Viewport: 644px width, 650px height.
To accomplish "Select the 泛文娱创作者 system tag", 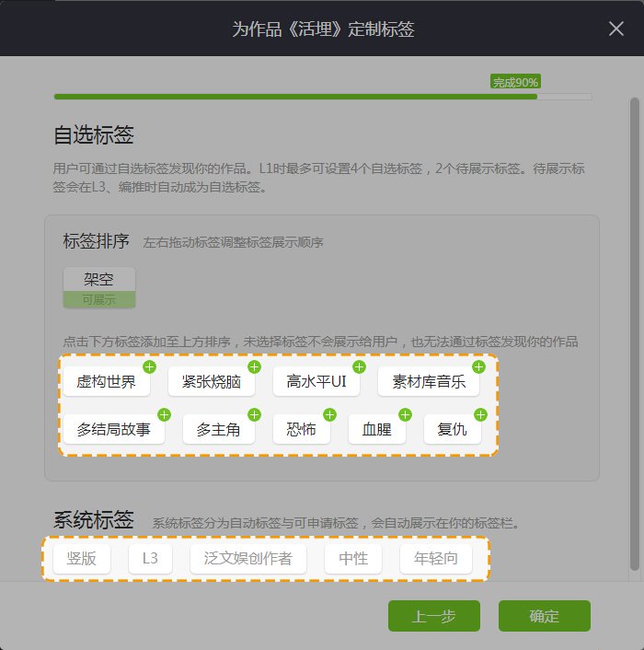I will (x=247, y=559).
